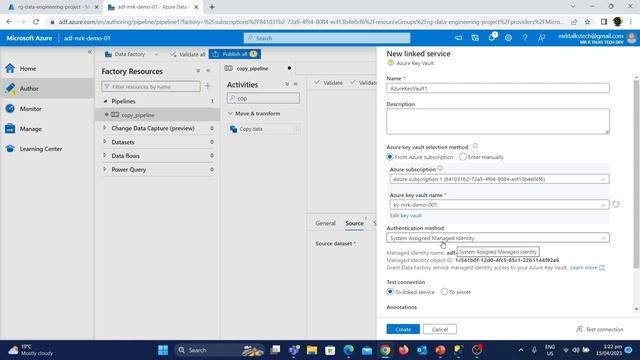The image size is (640, 360).
Task: Open the Edit key vault link
Action: pos(406,216)
